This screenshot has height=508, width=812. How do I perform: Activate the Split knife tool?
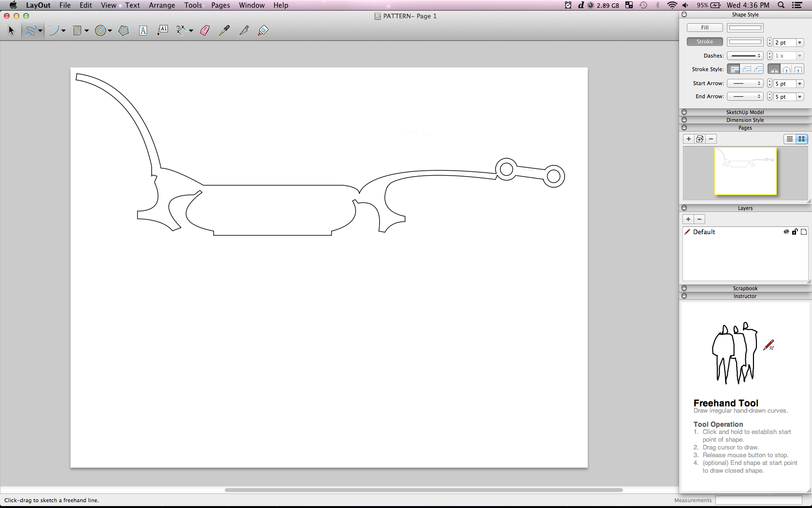pyautogui.click(x=244, y=30)
